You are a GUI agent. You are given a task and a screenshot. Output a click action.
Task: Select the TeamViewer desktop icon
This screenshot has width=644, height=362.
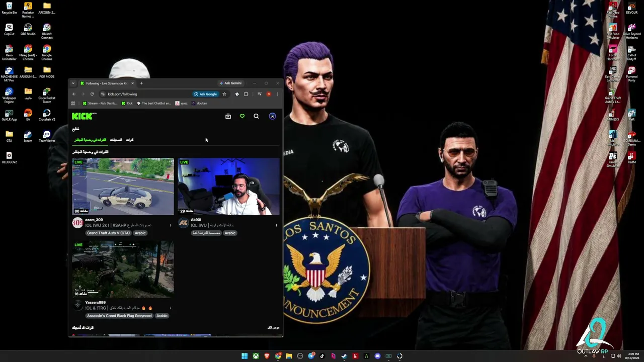pos(47,136)
